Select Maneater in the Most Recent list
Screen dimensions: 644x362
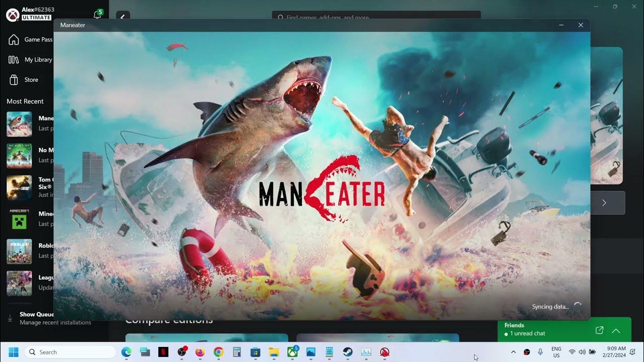point(30,124)
